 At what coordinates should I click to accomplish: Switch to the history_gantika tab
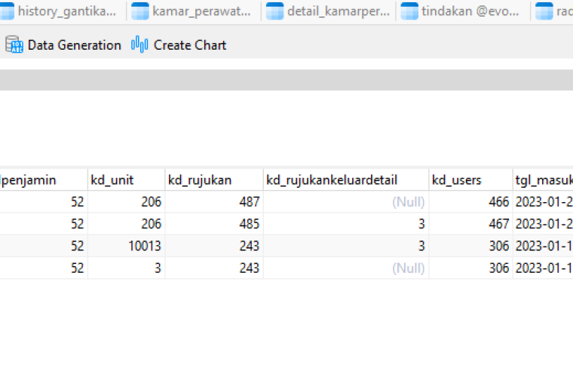click(60, 11)
